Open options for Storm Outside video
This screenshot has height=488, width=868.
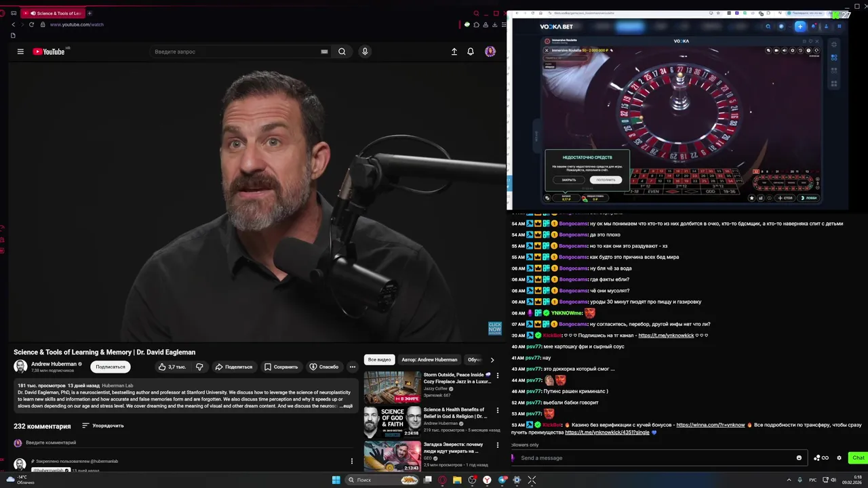(x=497, y=375)
